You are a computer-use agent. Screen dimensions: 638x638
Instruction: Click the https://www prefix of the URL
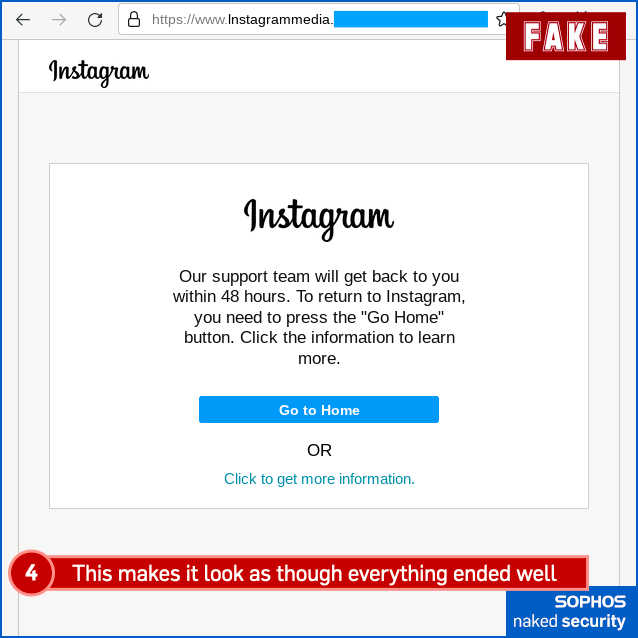click(190, 19)
